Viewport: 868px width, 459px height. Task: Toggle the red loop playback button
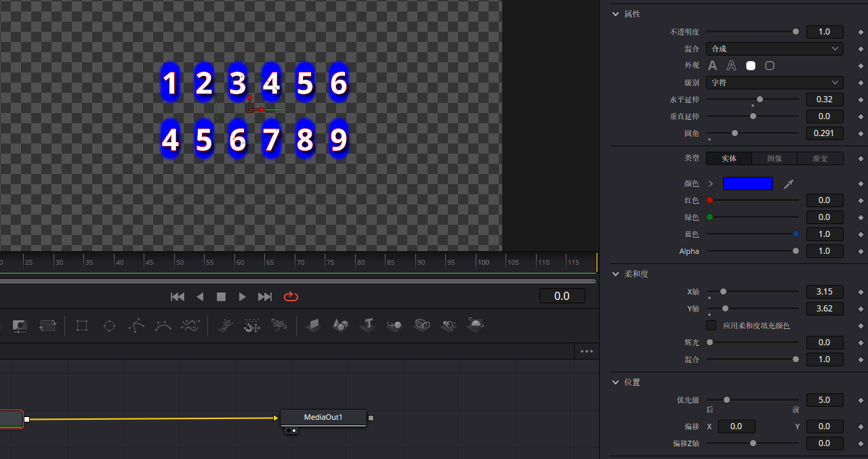(291, 297)
